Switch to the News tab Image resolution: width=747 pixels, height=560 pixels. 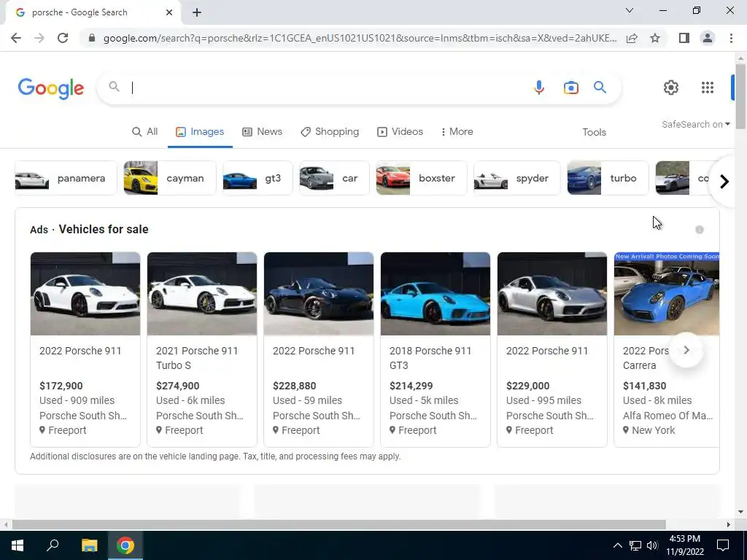262,132
